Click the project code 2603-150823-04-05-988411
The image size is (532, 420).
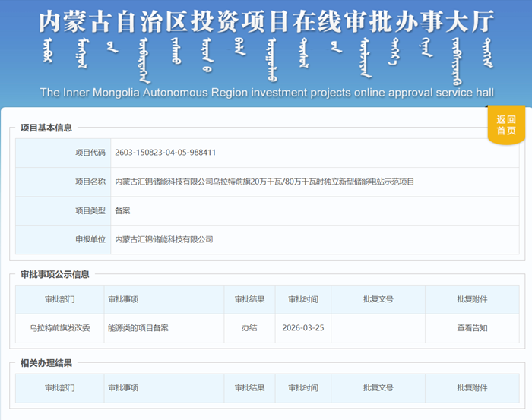166,153
